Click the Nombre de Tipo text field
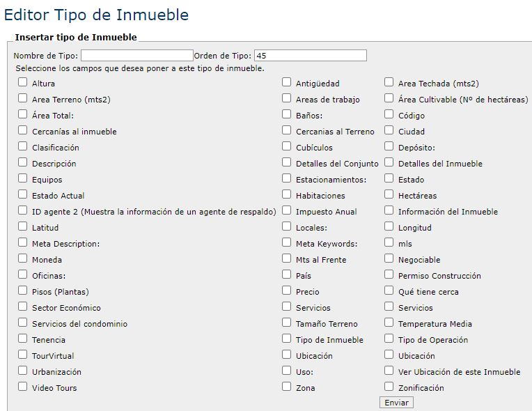Viewport: 532px width, 411px height. tap(137, 56)
